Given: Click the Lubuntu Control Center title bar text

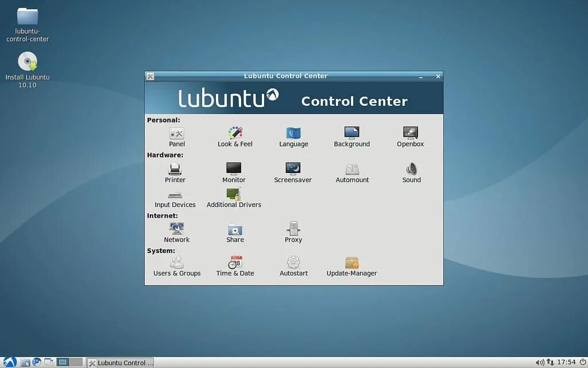Looking at the screenshot, I should click(x=285, y=76).
